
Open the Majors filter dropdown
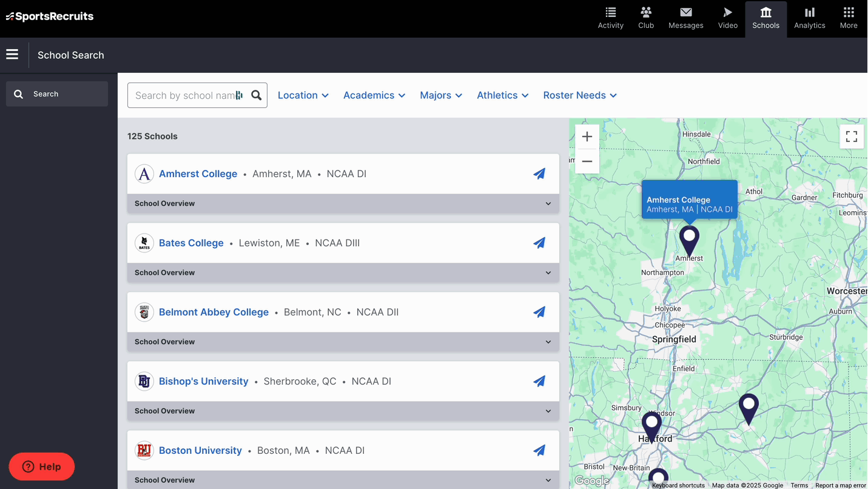click(x=441, y=95)
